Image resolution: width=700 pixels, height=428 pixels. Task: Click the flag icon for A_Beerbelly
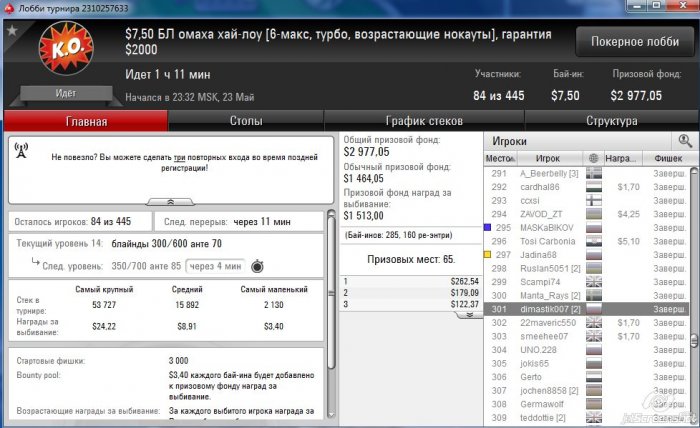[594, 173]
